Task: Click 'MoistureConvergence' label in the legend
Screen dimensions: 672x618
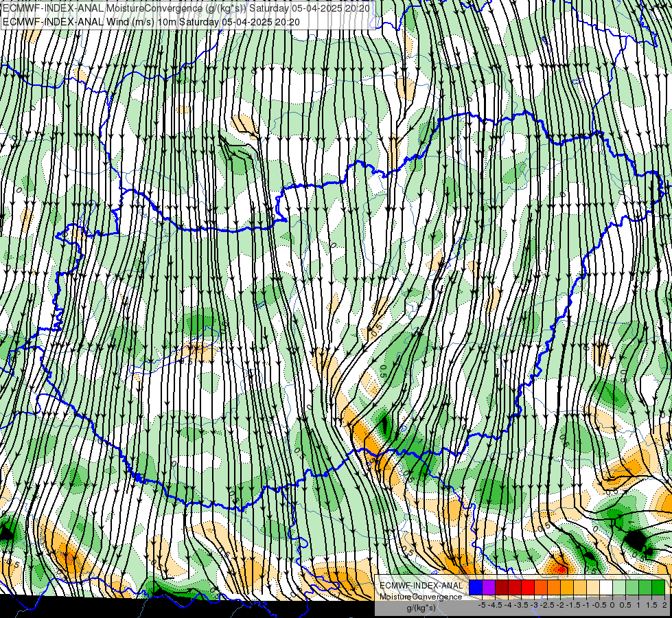Action: (421, 597)
